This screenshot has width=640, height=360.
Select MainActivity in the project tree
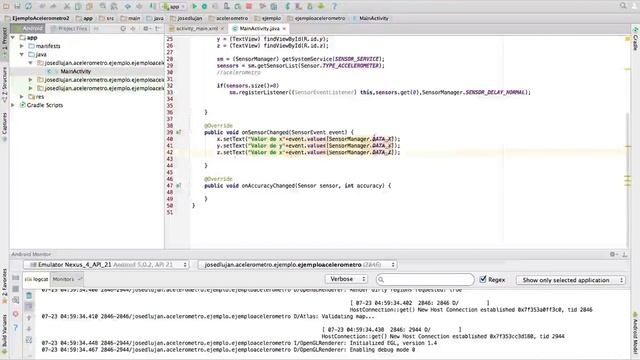(x=76, y=71)
